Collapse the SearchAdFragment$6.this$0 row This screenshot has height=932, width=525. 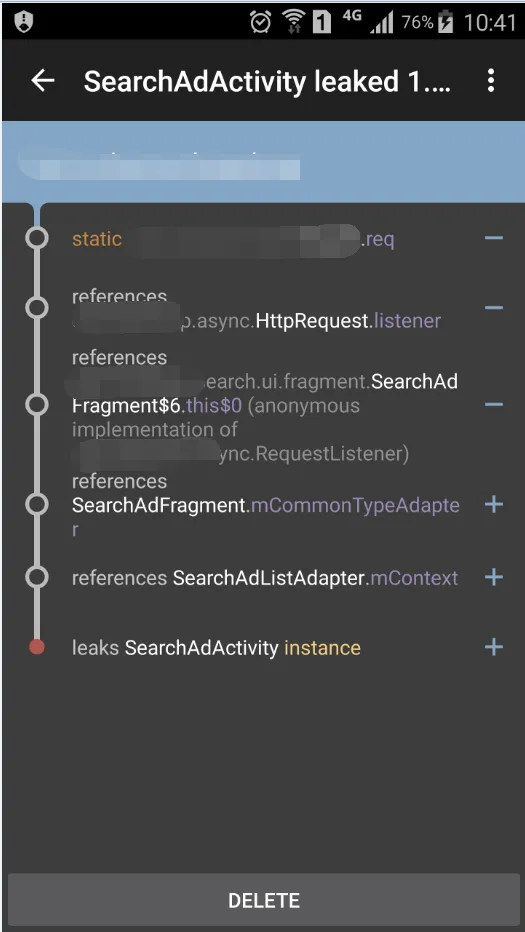(493, 405)
